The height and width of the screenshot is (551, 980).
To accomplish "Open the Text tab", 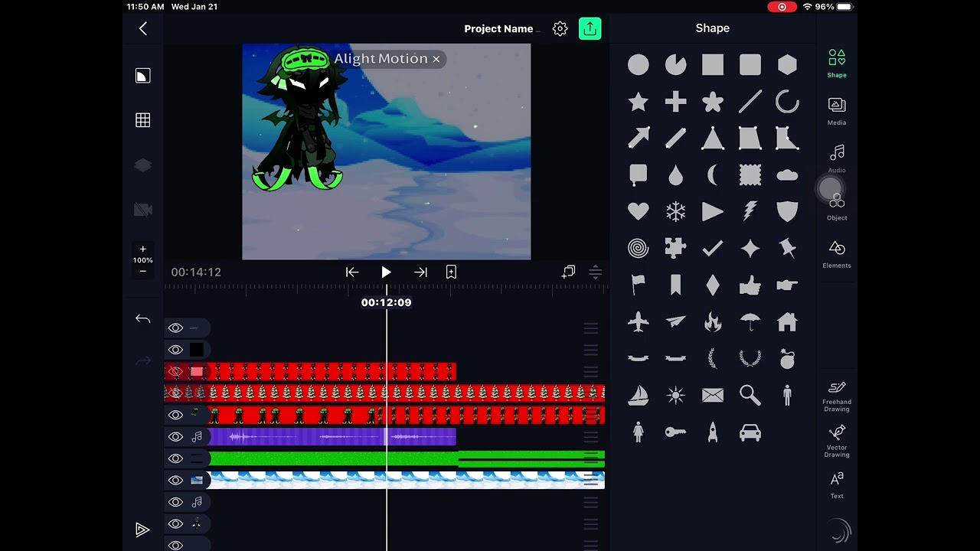I will (837, 485).
